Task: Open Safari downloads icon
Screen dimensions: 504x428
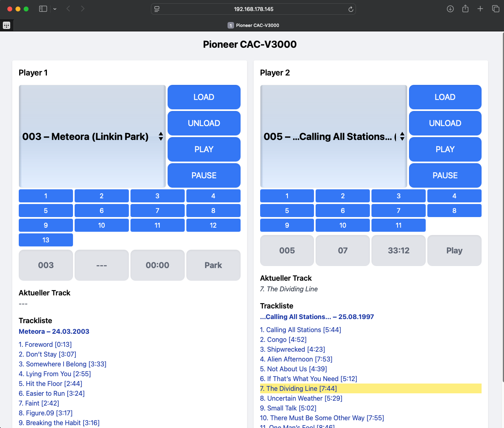Action: tap(450, 9)
